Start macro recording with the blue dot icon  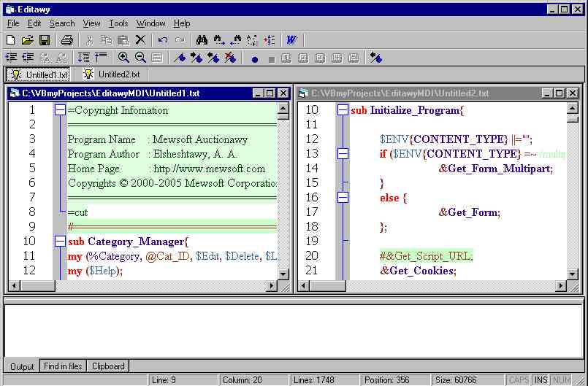254,58
